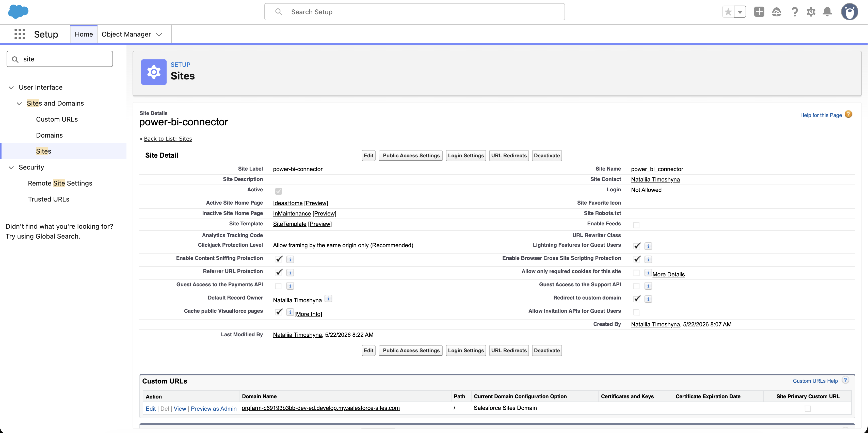Click the search icon in Search Setup

coord(278,12)
